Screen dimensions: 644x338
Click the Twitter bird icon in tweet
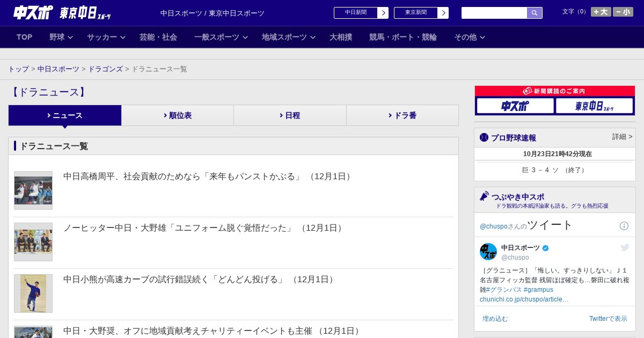625,247
